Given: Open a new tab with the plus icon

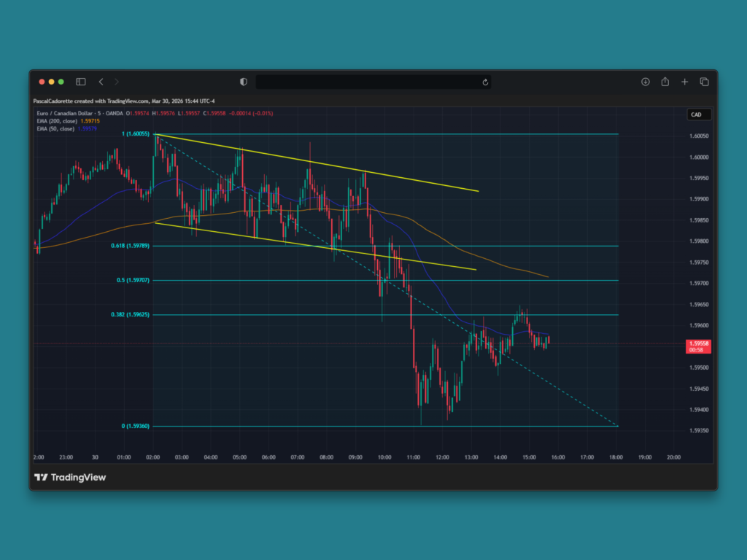Looking at the screenshot, I should pos(684,82).
